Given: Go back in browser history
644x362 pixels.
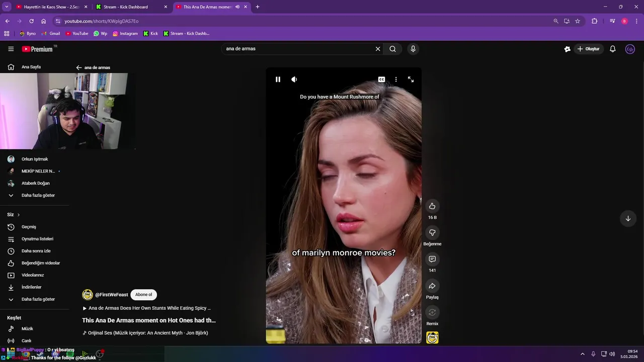Looking at the screenshot, I should point(7,21).
